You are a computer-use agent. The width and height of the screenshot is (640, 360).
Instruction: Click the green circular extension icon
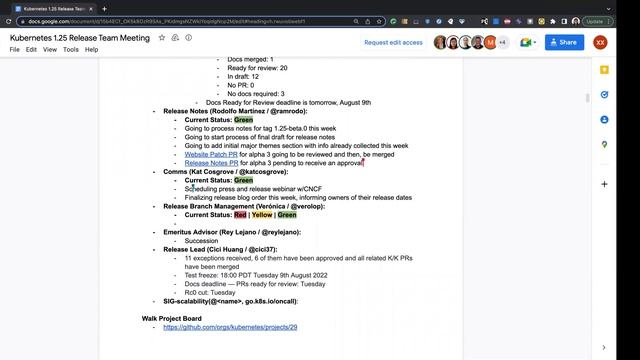coord(393,21)
